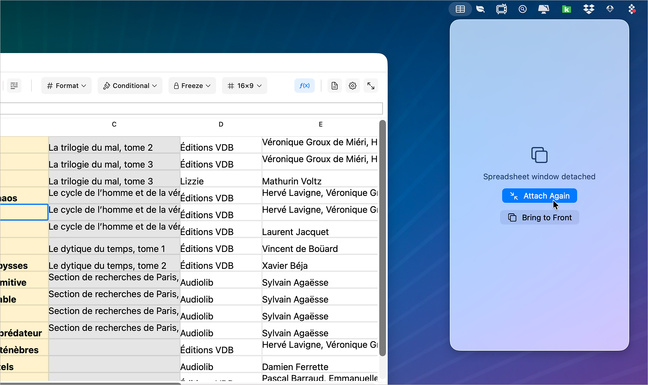Select column E header
The height and width of the screenshot is (385, 648).
(x=320, y=124)
